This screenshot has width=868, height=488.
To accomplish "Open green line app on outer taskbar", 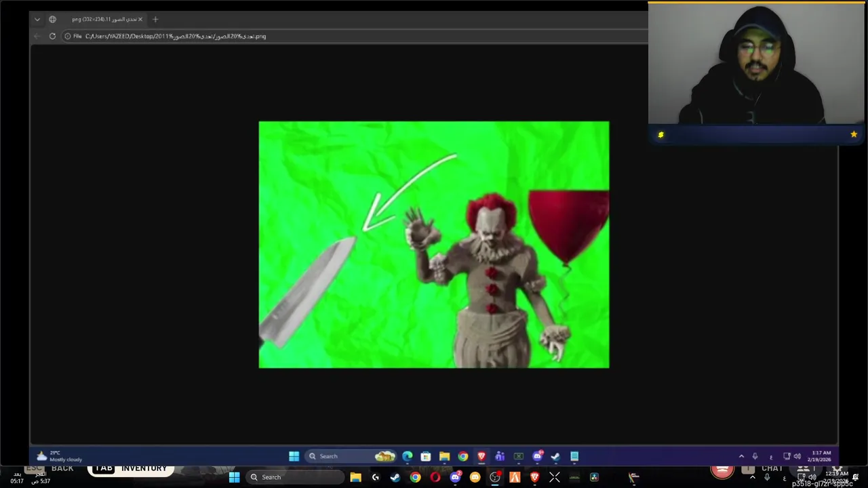I will 574,477.
